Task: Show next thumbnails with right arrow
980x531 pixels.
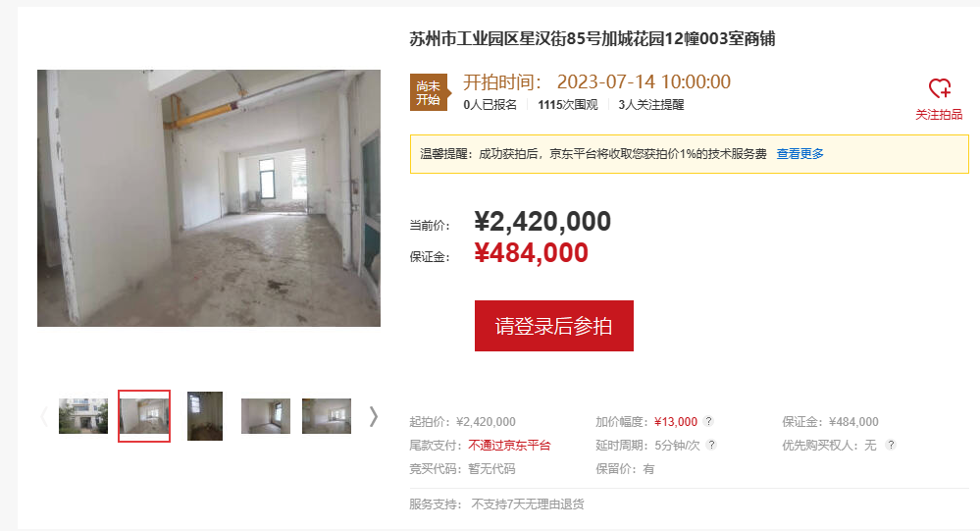Action: [x=373, y=416]
